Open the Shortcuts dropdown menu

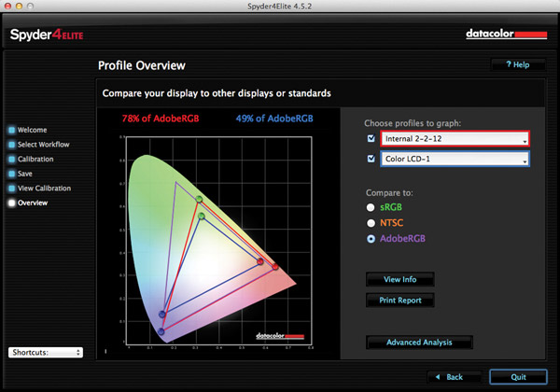point(46,353)
